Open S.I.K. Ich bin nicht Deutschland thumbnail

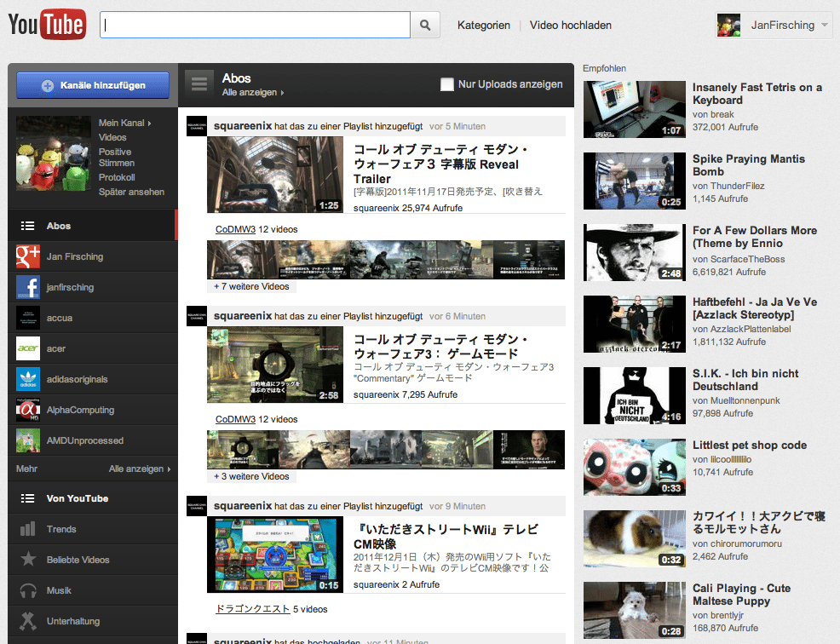(x=635, y=395)
